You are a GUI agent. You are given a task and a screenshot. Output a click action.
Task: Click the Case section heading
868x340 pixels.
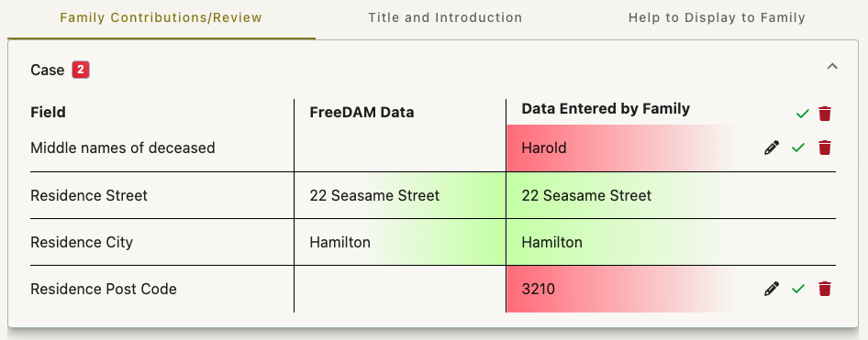[x=47, y=71]
